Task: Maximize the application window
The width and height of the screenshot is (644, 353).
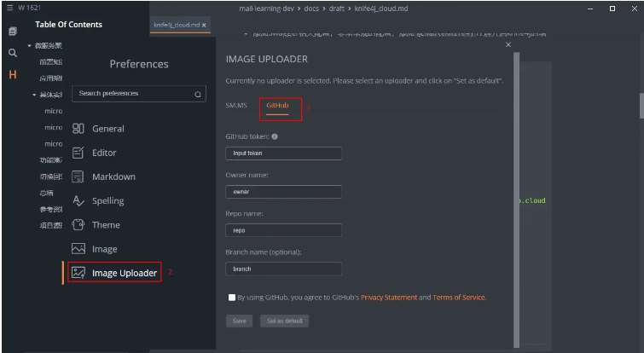Action: click(x=612, y=9)
